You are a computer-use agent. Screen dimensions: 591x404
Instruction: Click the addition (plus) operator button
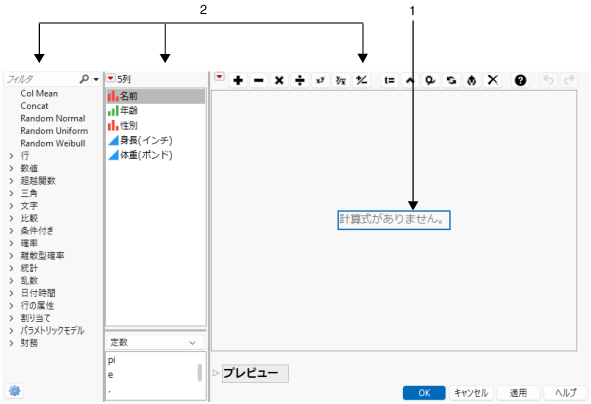238,80
